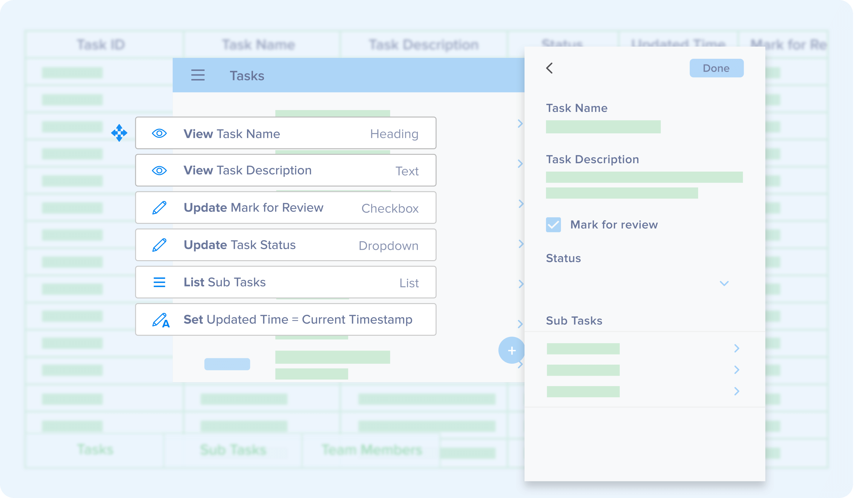The image size is (868, 498).
Task: Toggle the eye icon on View Task Name
Action: (x=160, y=133)
